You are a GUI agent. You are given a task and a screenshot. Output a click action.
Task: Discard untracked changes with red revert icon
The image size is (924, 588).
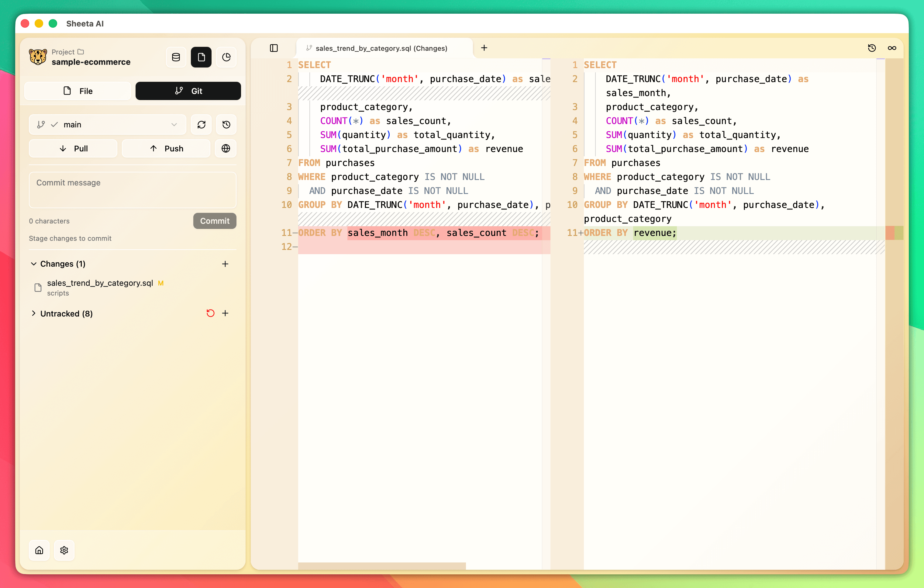pos(210,313)
